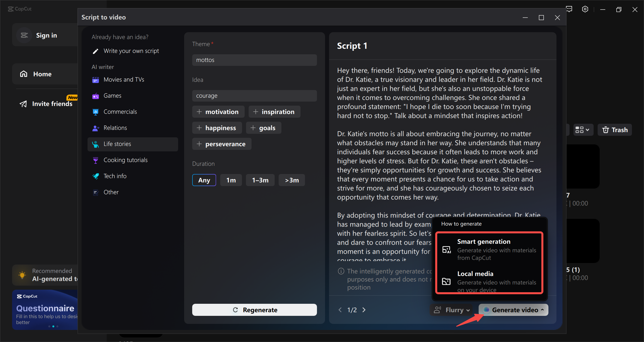Choose the Commercials category icon
The width and height of the screenshot is (644, 342).
click(96, 112)
